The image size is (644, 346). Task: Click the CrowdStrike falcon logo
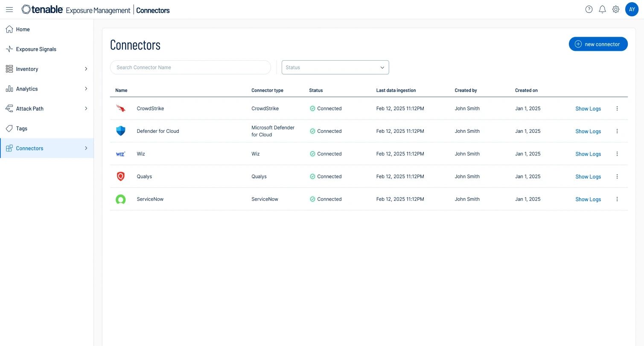tap(121, 108)
